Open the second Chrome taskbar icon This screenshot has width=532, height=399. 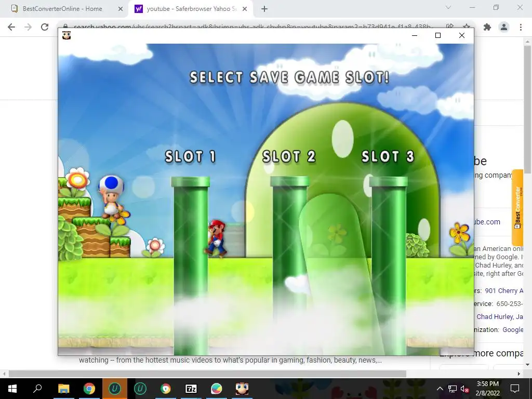(166, 389)
